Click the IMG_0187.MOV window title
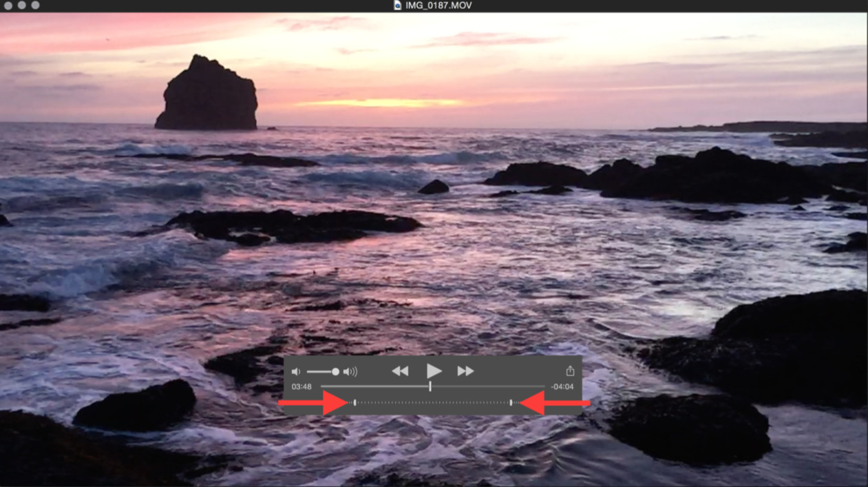 (438, 6)
